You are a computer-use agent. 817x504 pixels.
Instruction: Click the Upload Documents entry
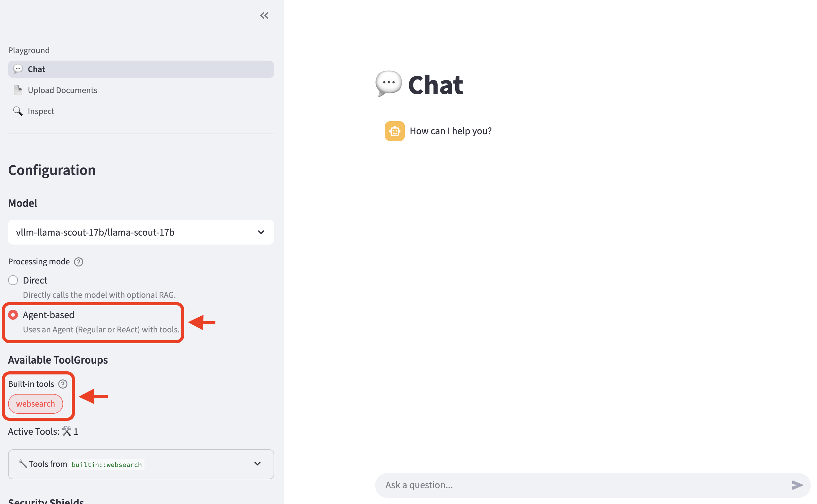[63, 90]
